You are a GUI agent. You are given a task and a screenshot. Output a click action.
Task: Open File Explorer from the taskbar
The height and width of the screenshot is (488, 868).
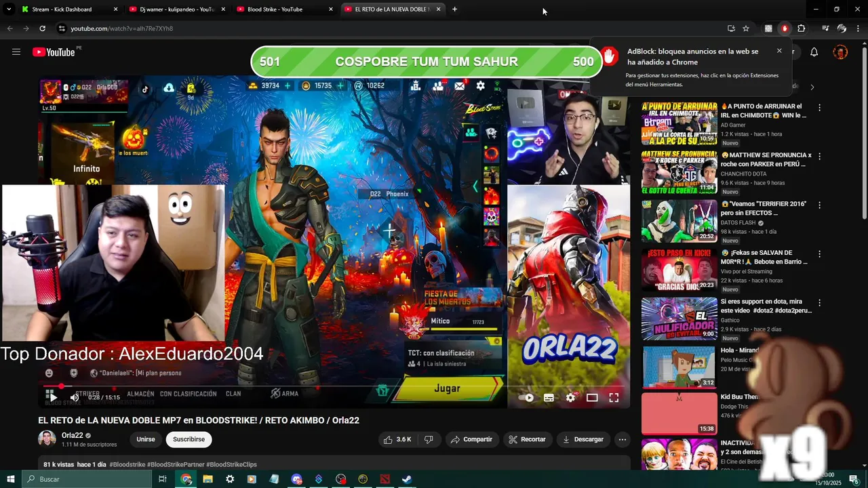coord(208,479)
